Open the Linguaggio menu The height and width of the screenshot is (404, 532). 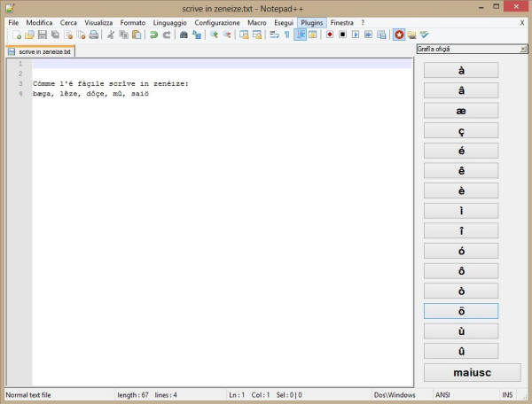[169, 23]
